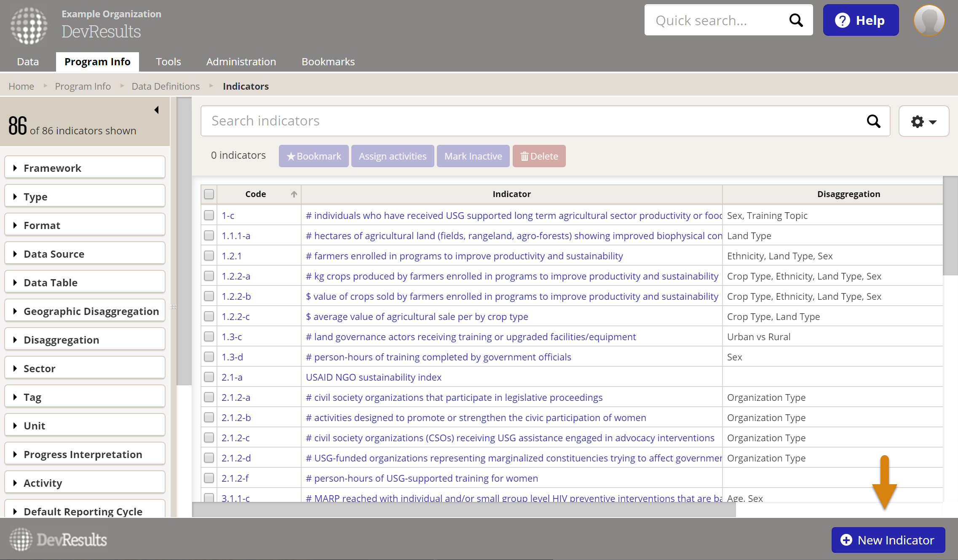Screen dimensions: 958x560
Task: Tick the checkbox for indicator 2.1-a
Action: click(x=209, y=377)
